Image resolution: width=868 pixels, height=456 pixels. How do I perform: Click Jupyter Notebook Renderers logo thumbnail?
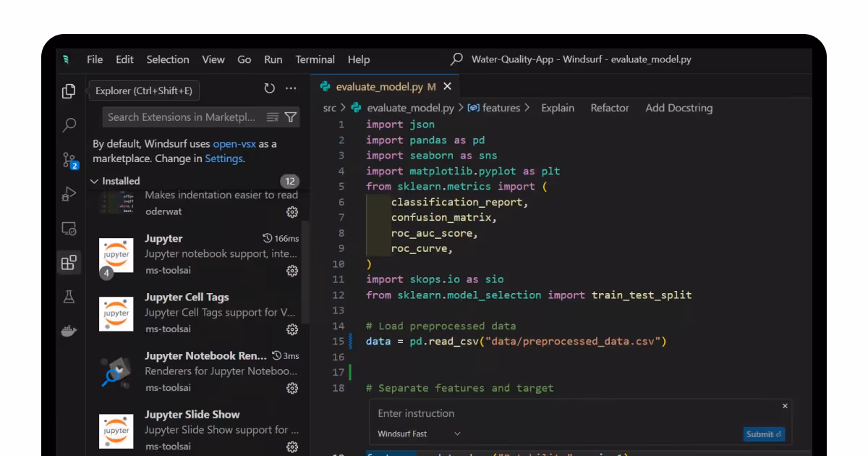[x=116, y=373]
